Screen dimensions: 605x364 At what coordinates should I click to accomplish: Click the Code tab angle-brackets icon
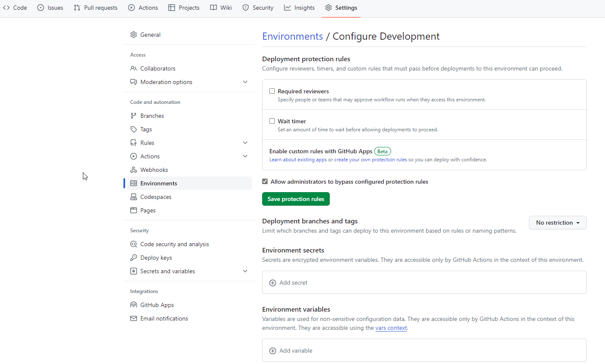tap(6, 8)
